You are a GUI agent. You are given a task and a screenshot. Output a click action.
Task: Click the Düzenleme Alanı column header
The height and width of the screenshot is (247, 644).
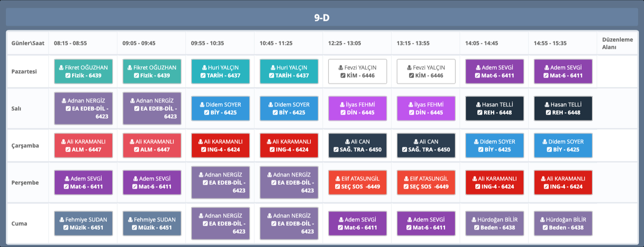(x=617, y=43)
